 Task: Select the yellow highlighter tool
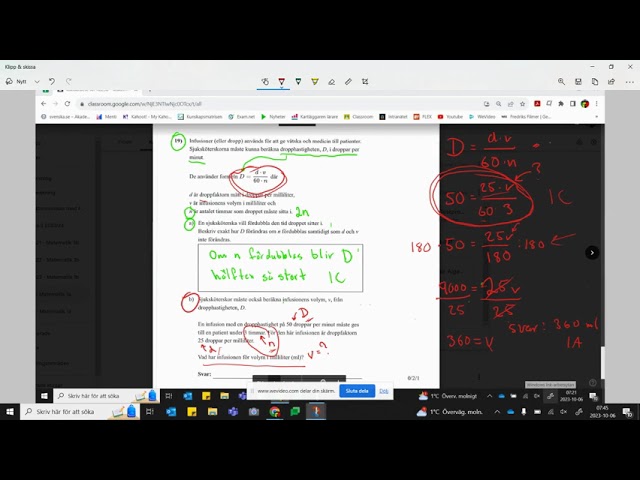pyautogui.click(x=315, y=82)
